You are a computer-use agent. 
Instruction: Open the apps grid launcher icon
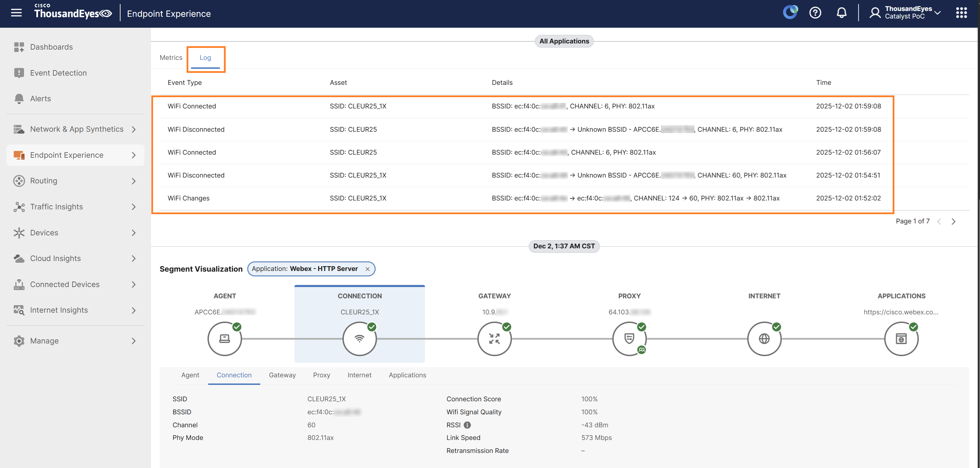pyautogui.click(x=961, y=13)
